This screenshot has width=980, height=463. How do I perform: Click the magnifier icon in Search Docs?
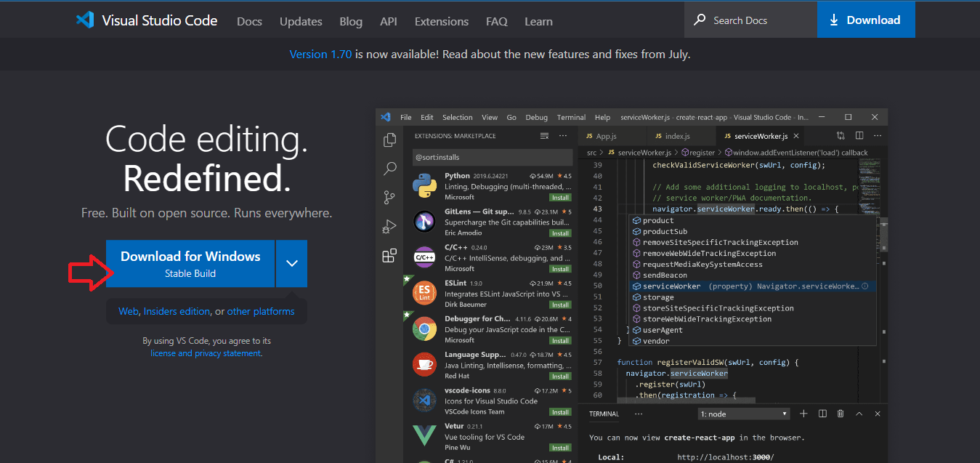(700, 20)
